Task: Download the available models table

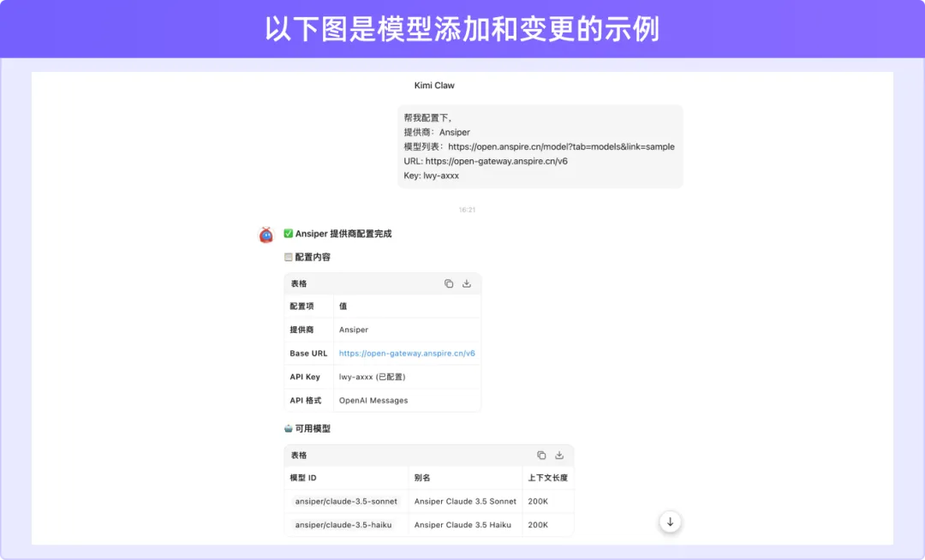Action: 559,455
